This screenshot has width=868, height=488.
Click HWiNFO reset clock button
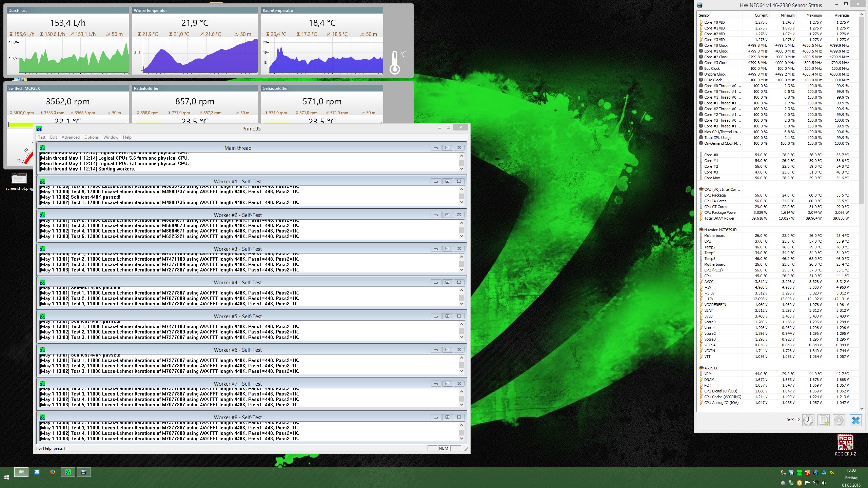[x=808, y=420]
